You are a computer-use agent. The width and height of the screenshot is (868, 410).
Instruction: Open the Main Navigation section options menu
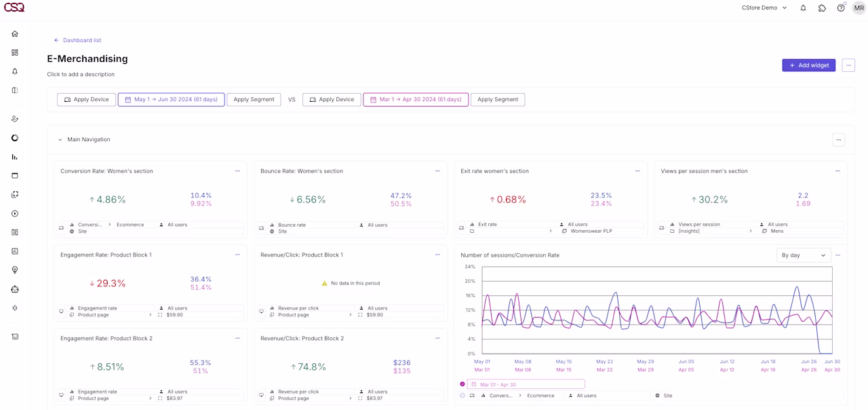[x=838, y=140]
